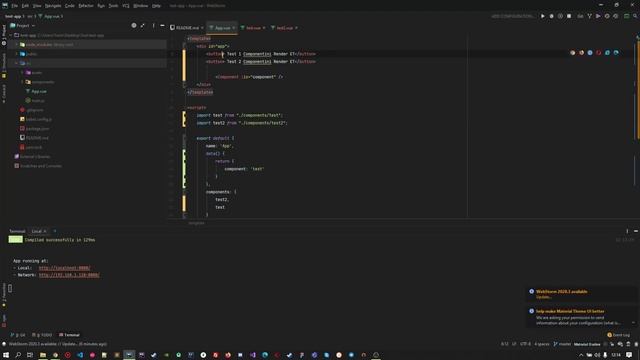Open in Opera browser icon in editor
Viewport: 640px width, 360px height.
(x=598, y=53)
